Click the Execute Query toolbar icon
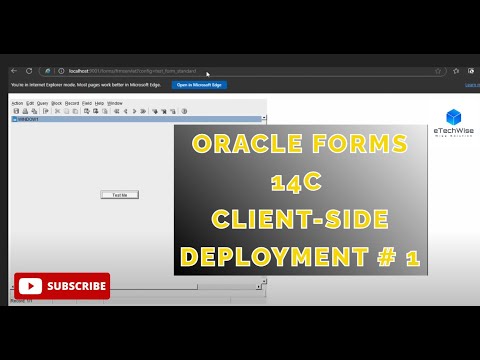 tap(96, 111)
